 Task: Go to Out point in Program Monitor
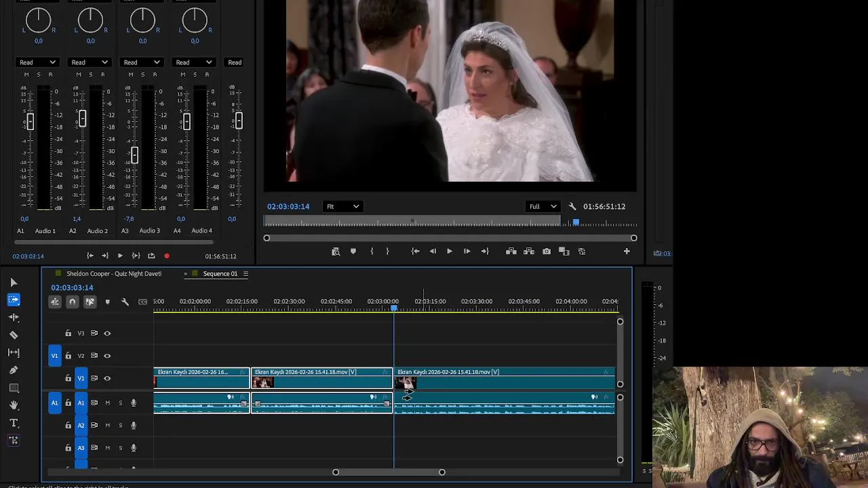coord(484,251)
